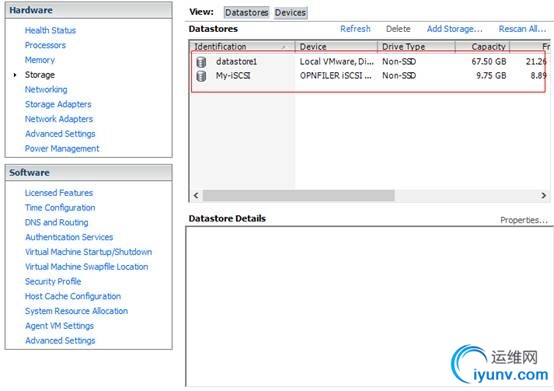
Task: Open Hardware Advanced Settings
Action: click(x=60, y=134)
